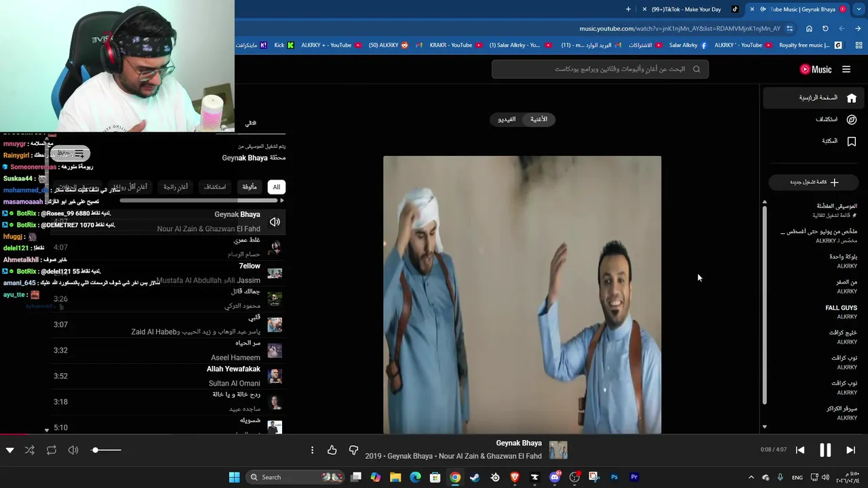
Task: Create a new playlist with قائمة تشغيل جديدة
Action: 814,182
